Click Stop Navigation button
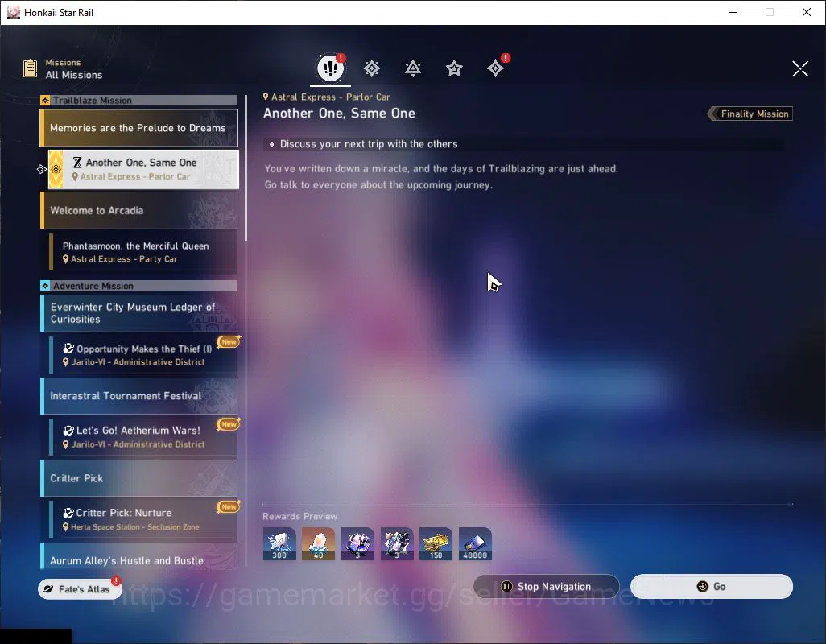Image resolution: width=826 pixels, height=644 pixels. click(547, 586)
